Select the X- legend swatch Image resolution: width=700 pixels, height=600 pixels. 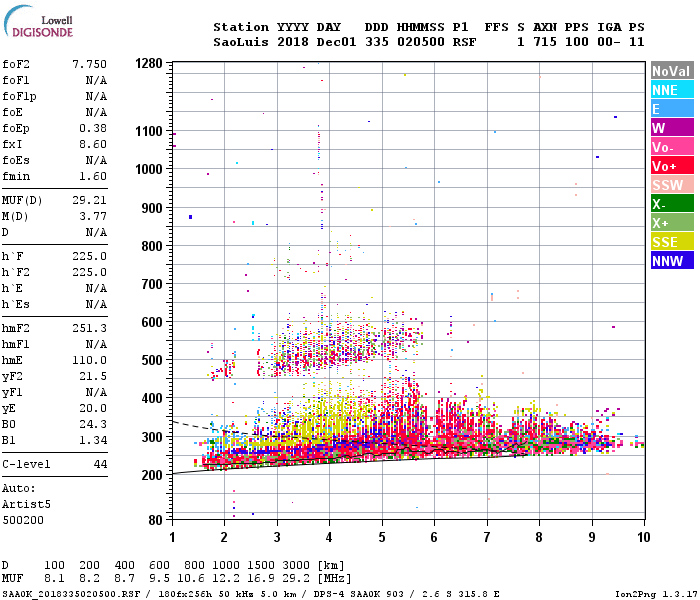coord(672,204)
